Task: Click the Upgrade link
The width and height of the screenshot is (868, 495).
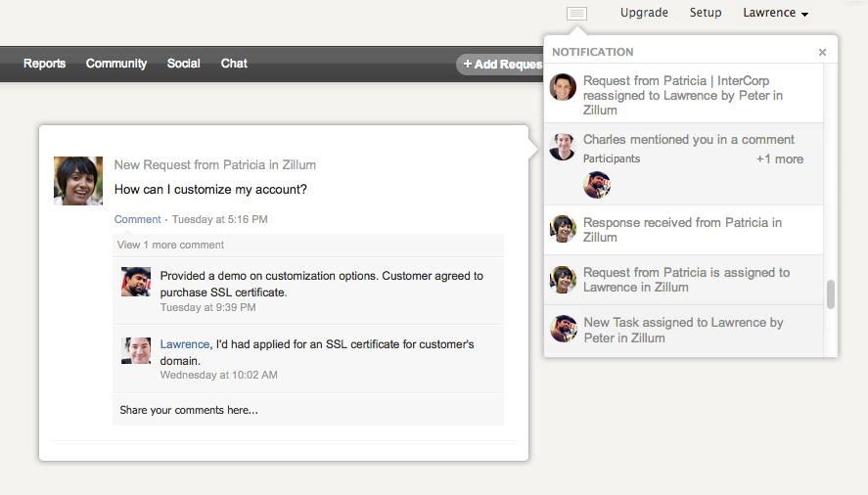Action: tap(644, 13)
